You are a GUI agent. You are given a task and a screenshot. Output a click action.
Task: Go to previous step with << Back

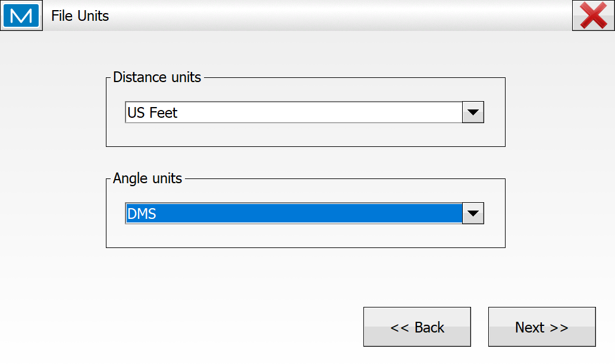[417, 327]
